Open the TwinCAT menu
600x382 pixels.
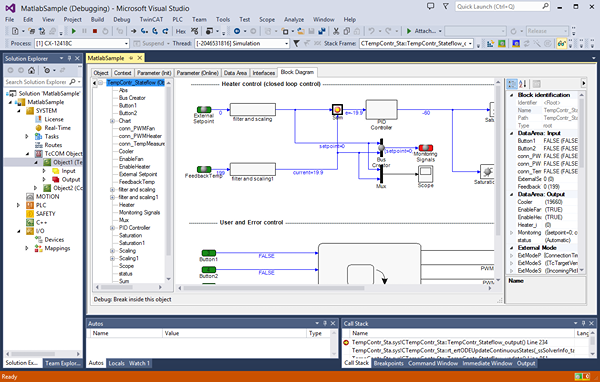click(x=151, y=20)
